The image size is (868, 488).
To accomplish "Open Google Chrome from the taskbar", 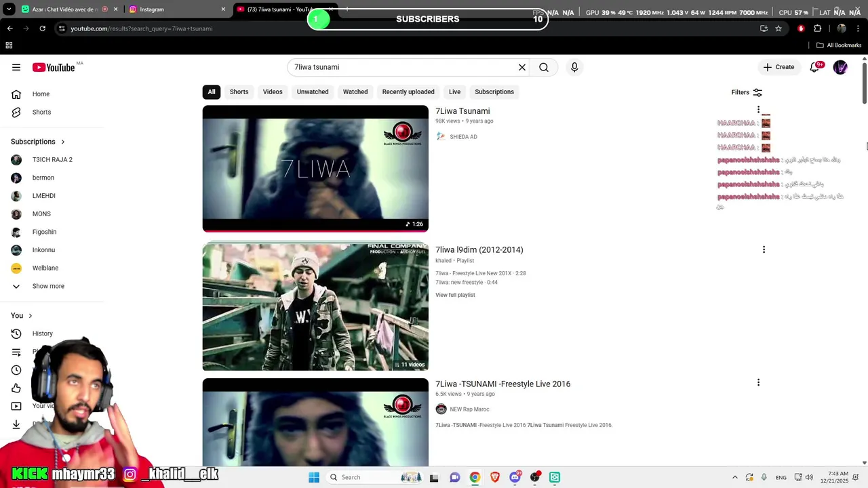I will 475,477.
